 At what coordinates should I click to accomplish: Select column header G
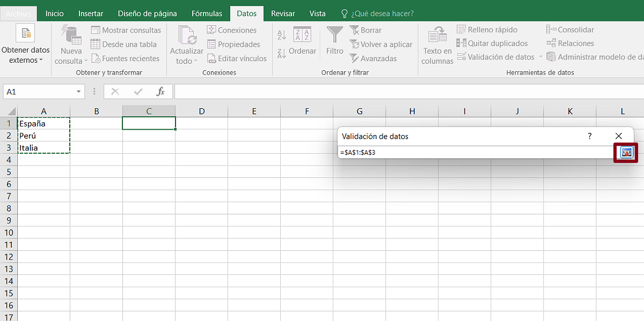coord(359,111)
